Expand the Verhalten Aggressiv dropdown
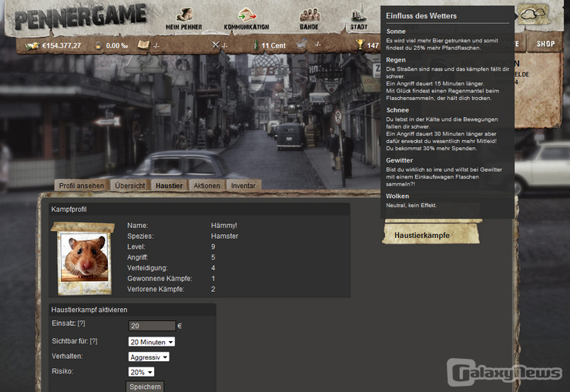The image size is (570, 392). [x=148, y=357]
